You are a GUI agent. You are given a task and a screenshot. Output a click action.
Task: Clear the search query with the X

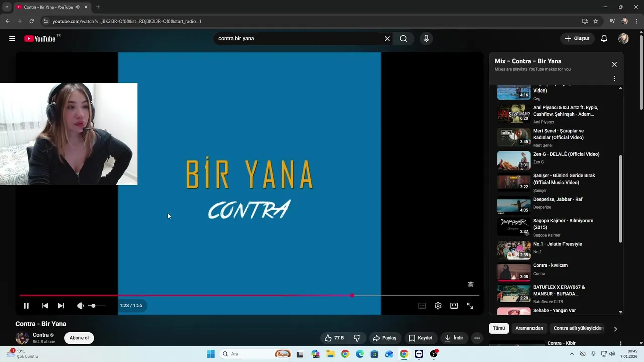click(x=387, y=39)
